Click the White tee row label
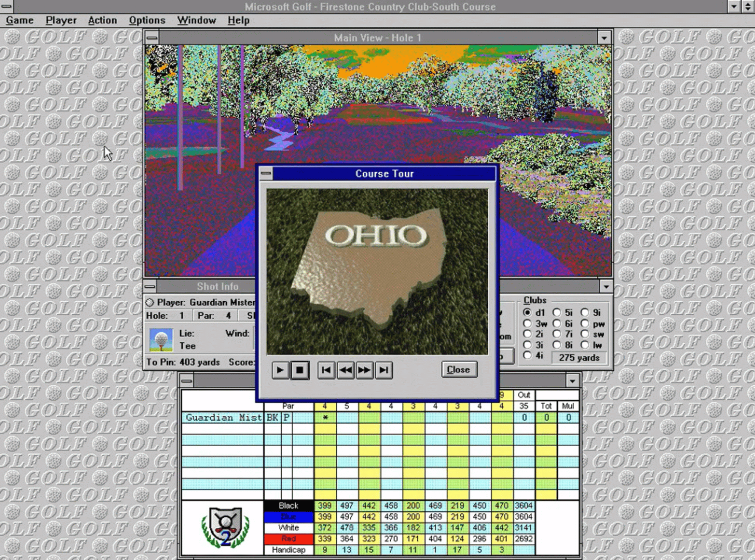Screen dimensions: 755x560 pyautogui.click(x=289, y=528)
